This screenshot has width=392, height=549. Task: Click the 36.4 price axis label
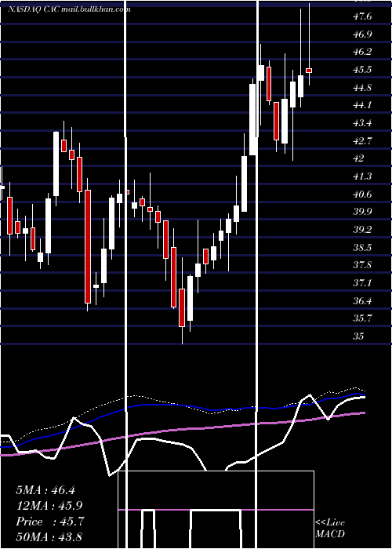(x=362, y=300)
